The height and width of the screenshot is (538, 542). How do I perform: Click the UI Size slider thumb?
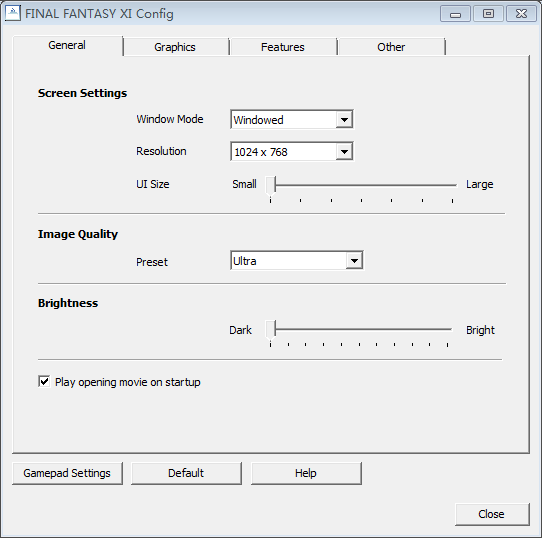tap(270, 186)
